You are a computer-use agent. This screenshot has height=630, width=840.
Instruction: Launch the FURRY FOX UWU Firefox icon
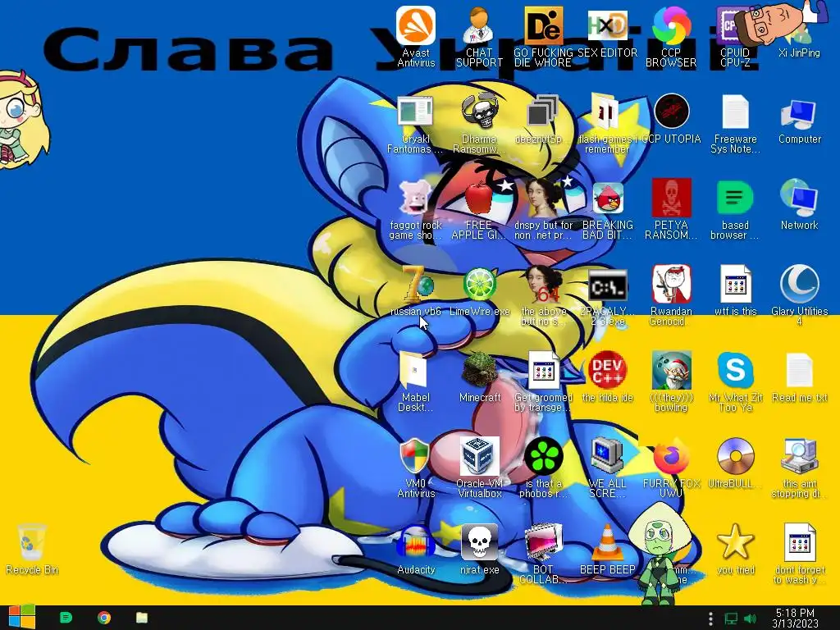tap(671, 468)
